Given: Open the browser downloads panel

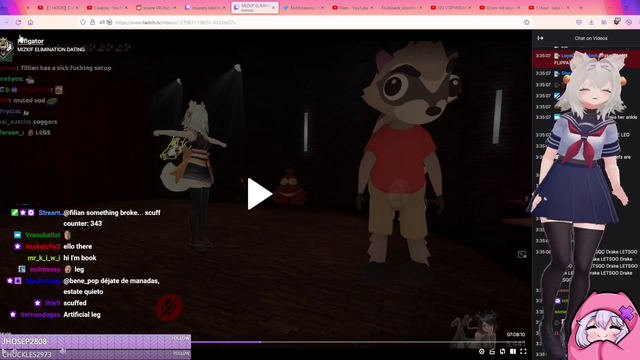Looking at the screenshot, I should coord(591,22).
